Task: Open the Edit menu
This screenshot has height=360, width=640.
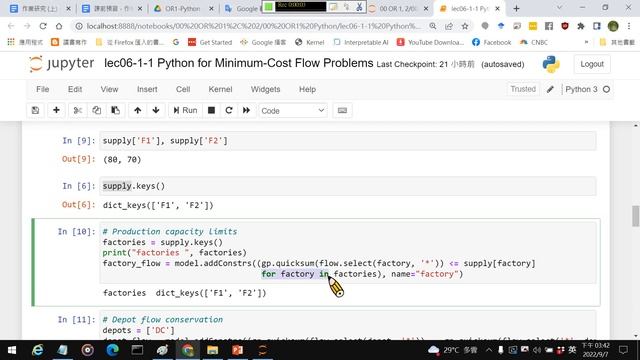Action: [75, 89]
